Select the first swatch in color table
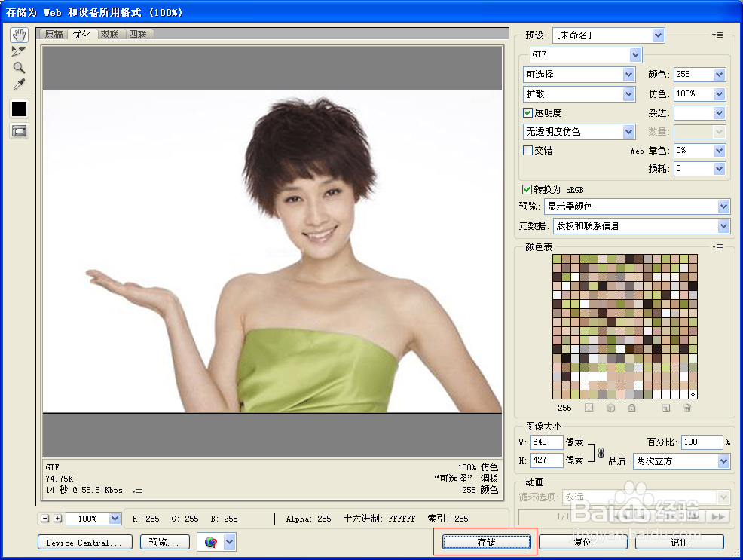743x560 pixels. click(x=558, y=259)
